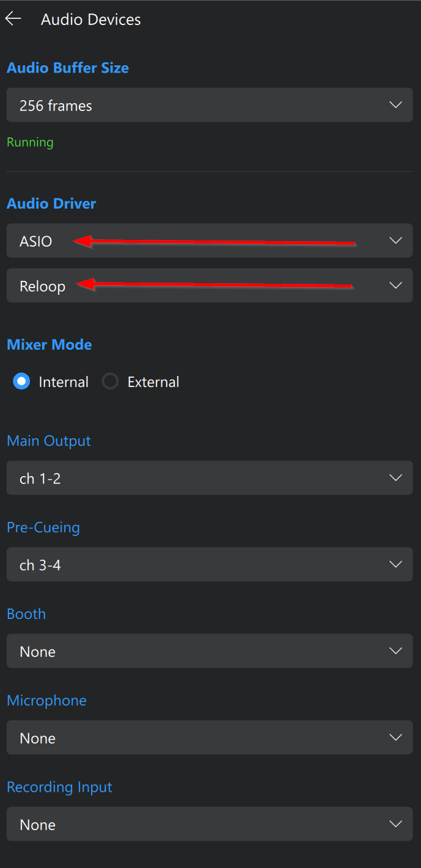Screen dimensions: 421x868
Task: Expand the Main Output ch 1-2 dropdown
Action: [209, 478]
